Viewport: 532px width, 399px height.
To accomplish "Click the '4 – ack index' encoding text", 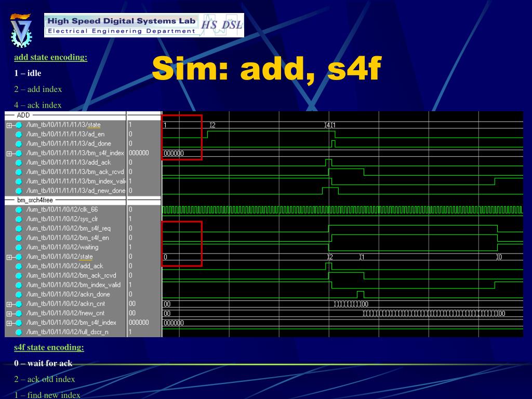I will pyautogui.click(x=37, y=105).
